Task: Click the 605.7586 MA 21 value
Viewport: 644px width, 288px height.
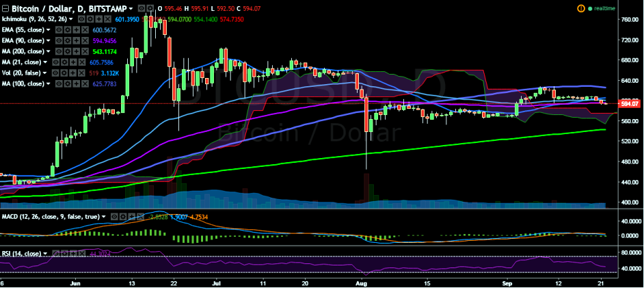Action: tap(101, 62)
